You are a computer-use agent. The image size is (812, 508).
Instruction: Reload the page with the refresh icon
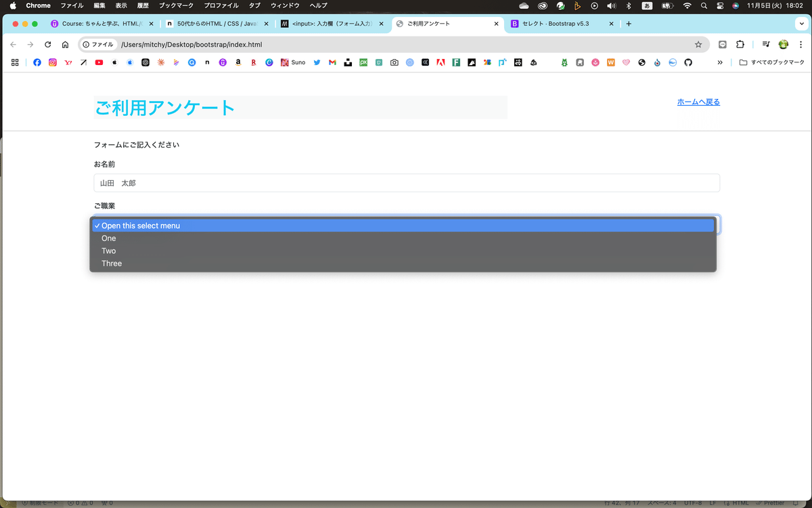47,44
